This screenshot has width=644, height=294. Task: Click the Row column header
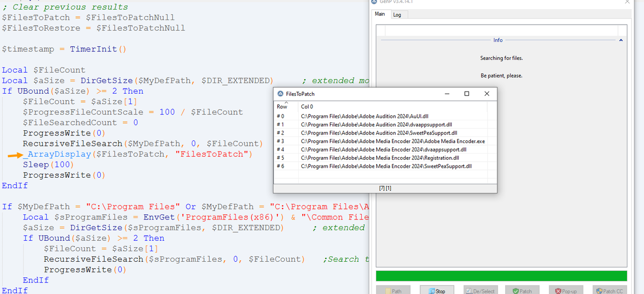286,106
